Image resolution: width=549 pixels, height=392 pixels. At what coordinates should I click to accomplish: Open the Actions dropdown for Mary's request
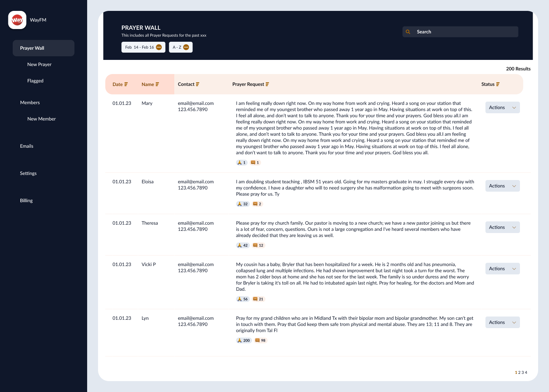pyautogui.click(x=503, y=107)
